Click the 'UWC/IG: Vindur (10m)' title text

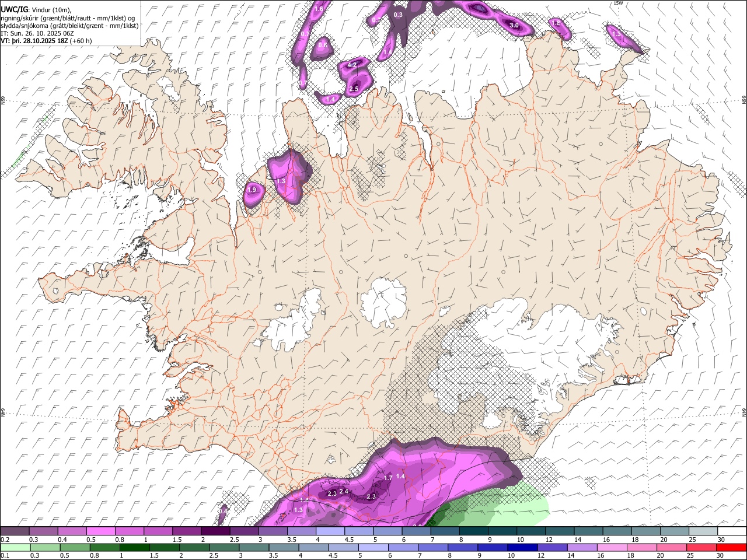tap(36, 9)
